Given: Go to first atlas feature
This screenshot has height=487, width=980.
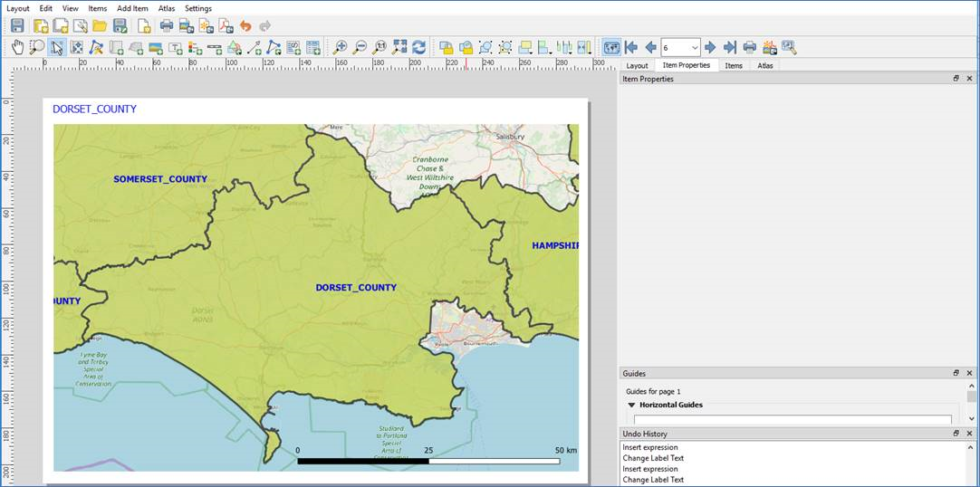Looking at the screenshot, I should point(631,47).
